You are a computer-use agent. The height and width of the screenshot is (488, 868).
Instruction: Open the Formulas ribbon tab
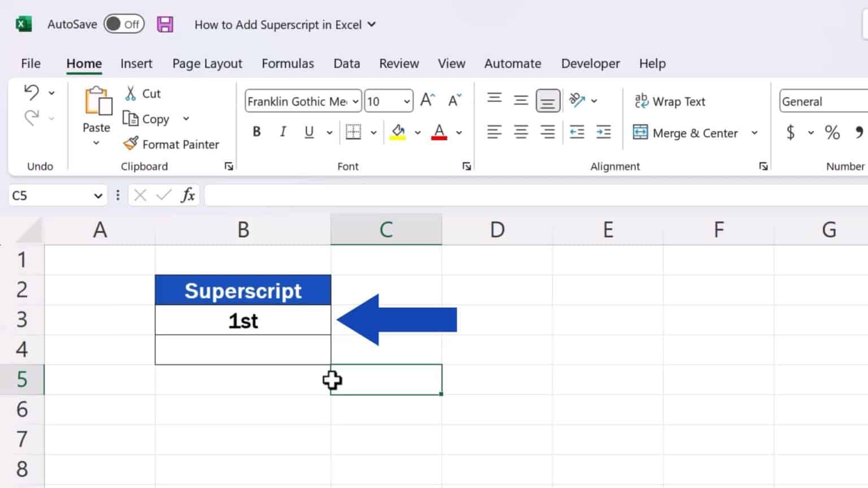coord(288,63)
